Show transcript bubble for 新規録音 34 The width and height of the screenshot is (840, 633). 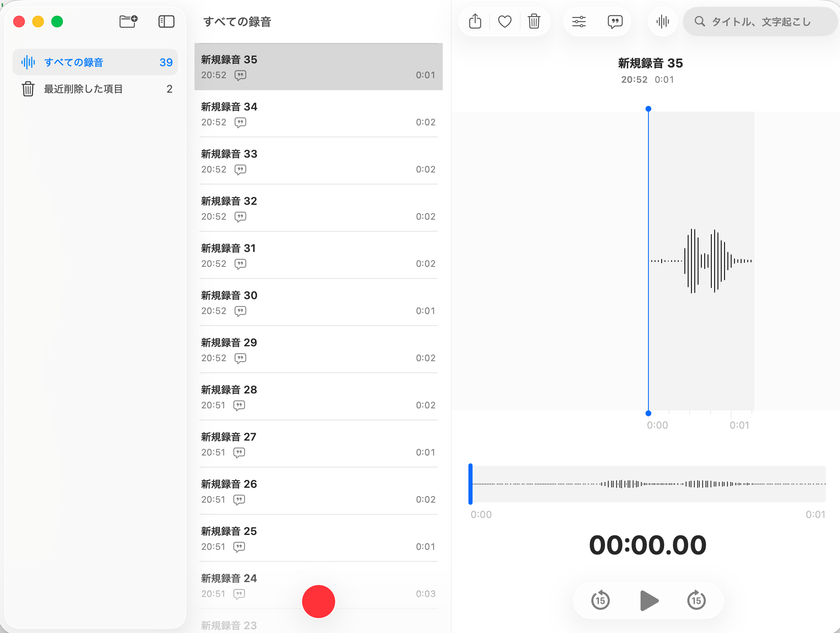pyautogui.click(x=240, y=122)
